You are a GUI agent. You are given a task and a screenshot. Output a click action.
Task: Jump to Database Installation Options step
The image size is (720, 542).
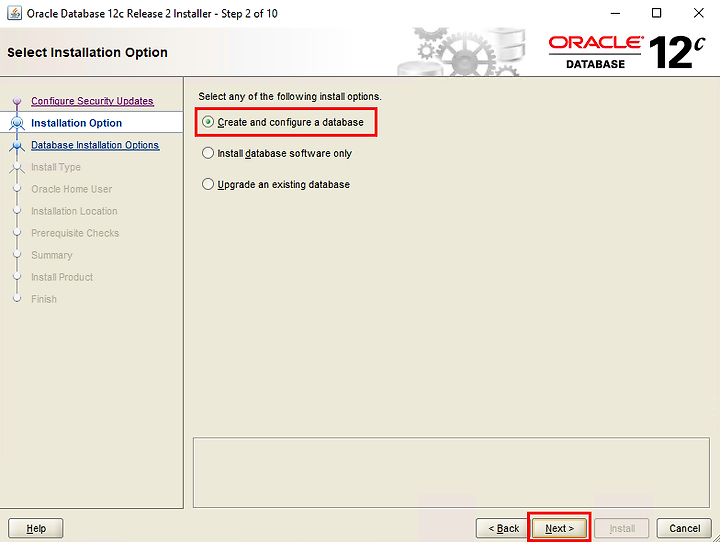point(95,145)
